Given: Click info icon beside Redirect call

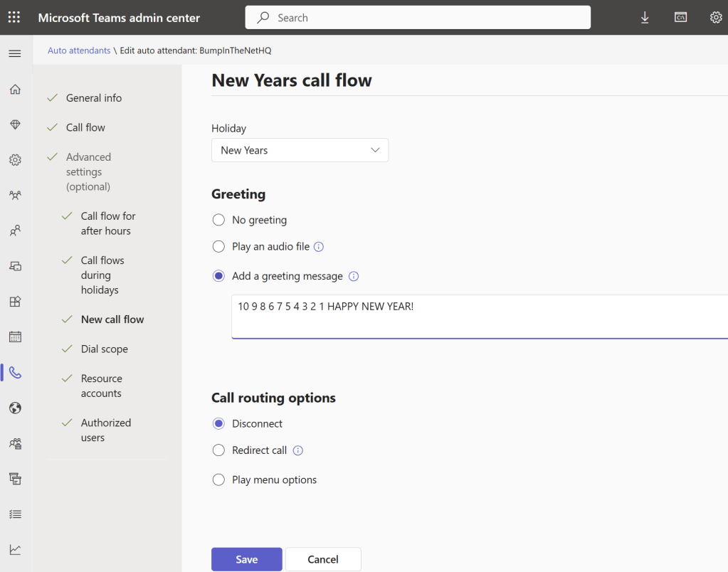Looking at the screenshot, I should click(298, 450).
